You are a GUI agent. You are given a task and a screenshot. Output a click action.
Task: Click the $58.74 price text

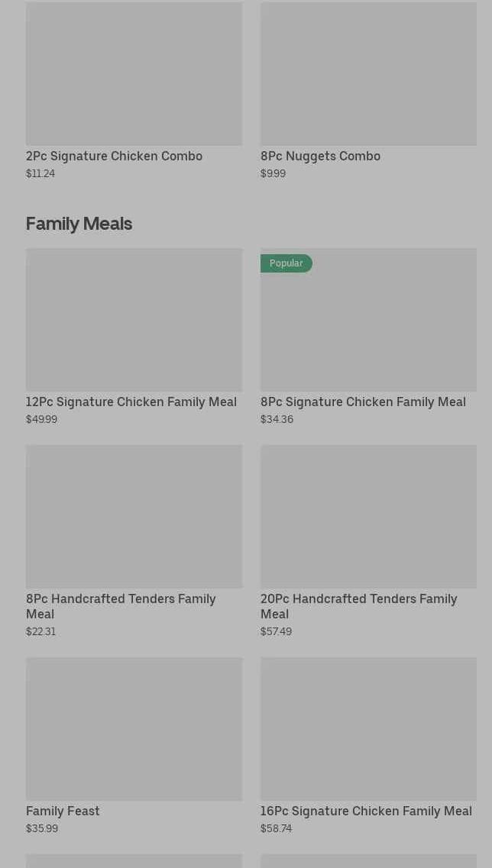point(276,828)
